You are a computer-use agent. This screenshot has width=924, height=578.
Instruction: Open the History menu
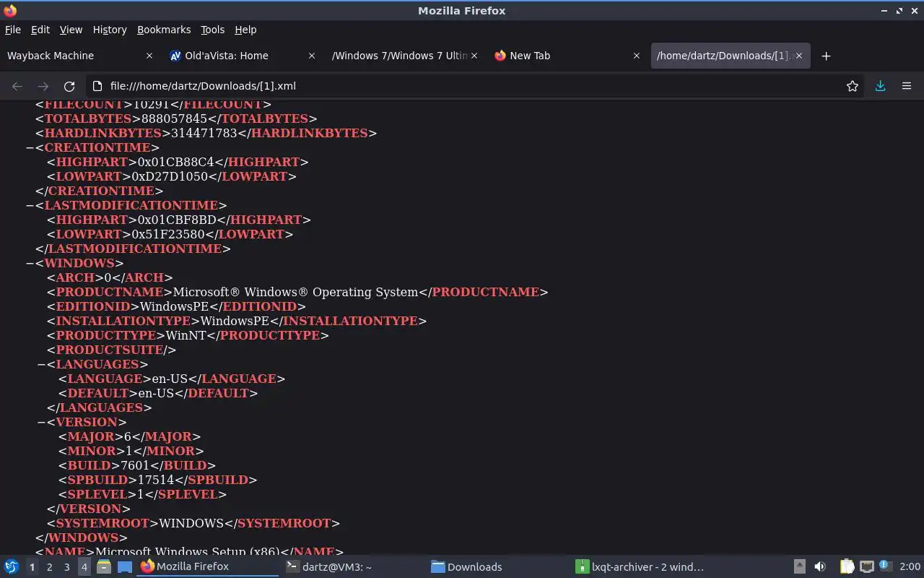coord(110,30)
